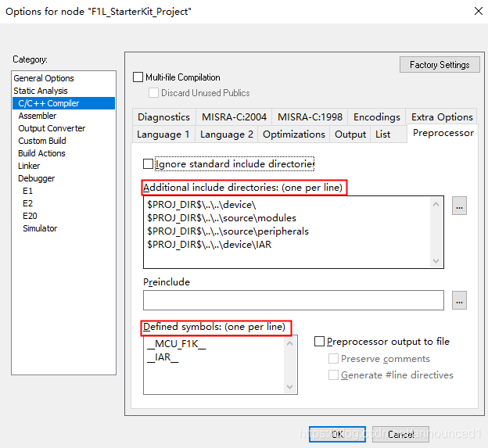Screen dimensions: 488x448
Task: Open the MISRA-C:1998 tab
Action: point(310,117)
